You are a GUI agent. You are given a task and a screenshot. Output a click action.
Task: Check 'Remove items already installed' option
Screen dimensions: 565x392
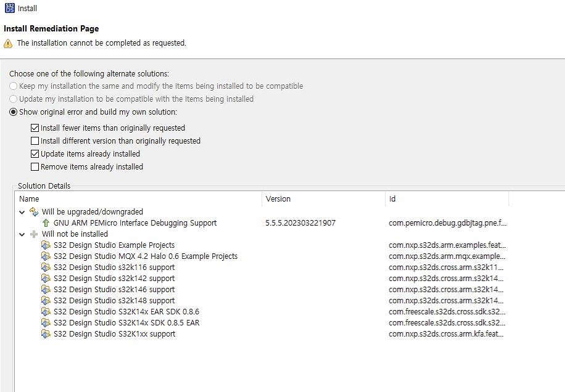coord(35,167)
